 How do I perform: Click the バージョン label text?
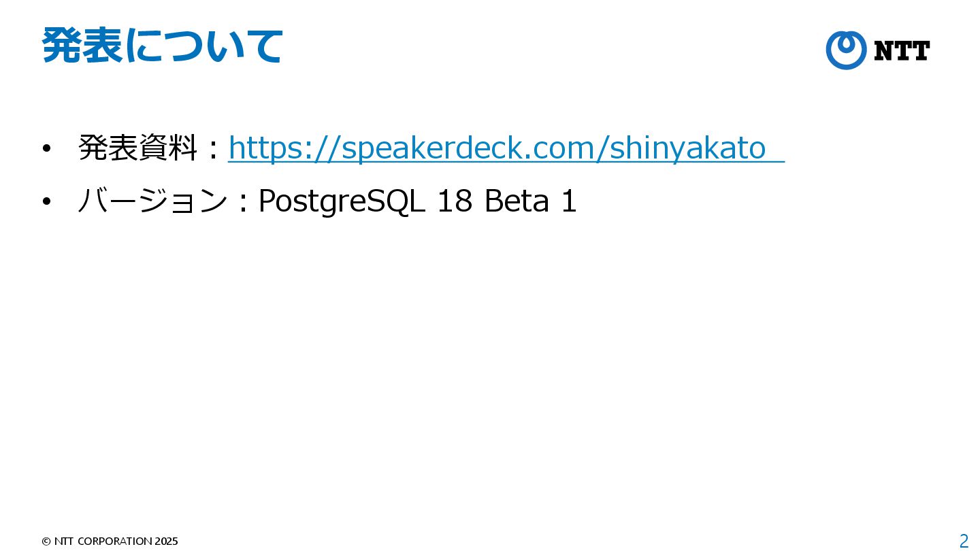[x=152, y=201]
